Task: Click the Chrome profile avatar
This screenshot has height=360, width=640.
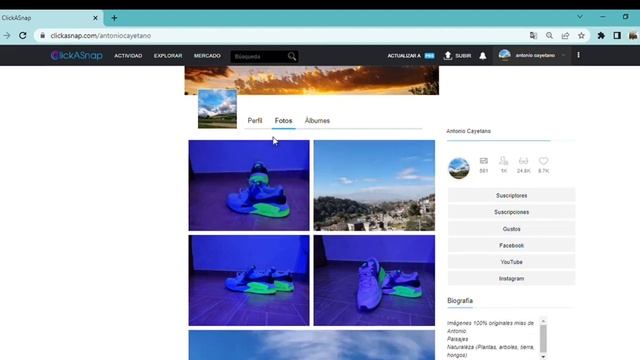Action: (x=633, y=36)
